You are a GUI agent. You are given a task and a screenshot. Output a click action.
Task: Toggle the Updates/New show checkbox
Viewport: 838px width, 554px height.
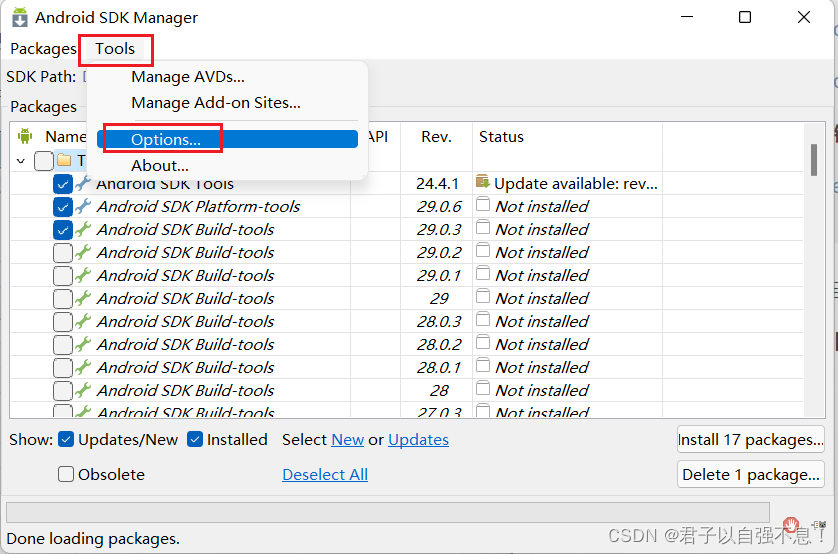(x=66, y=439)
